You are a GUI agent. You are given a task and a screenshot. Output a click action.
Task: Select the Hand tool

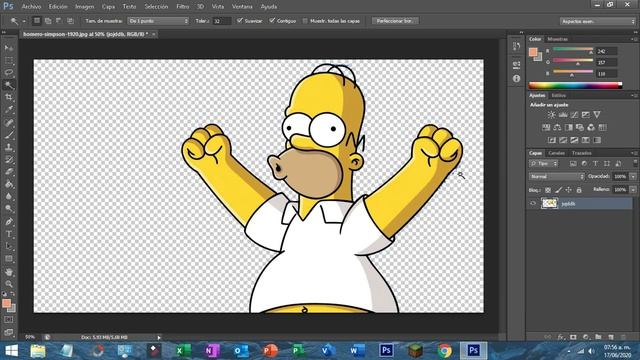coord(9,272)
